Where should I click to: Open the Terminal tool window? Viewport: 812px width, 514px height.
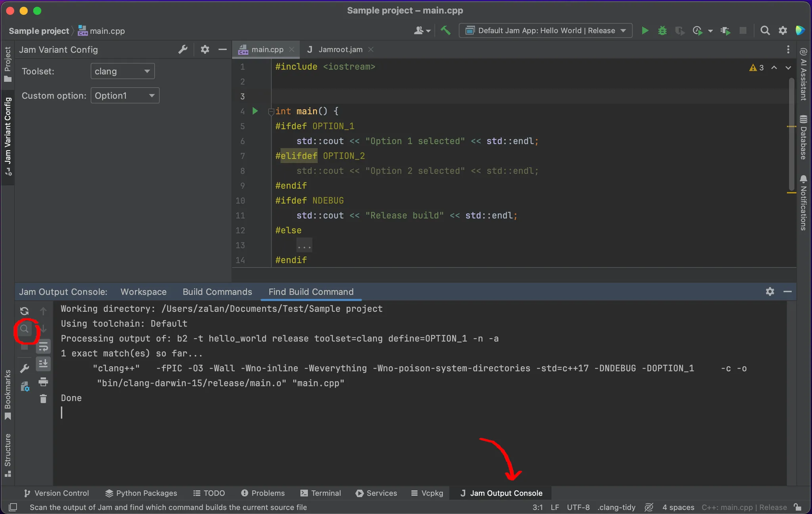(x=321, y=493)
